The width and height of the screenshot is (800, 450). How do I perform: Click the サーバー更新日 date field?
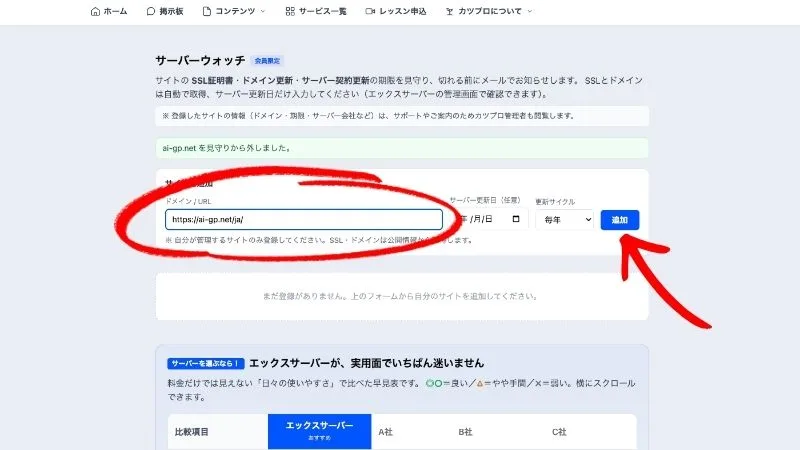[488, 219]
